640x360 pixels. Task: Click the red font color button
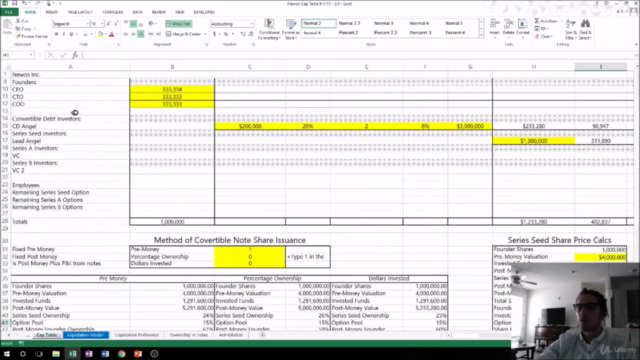pyautogui.click(x=111, y=34)
